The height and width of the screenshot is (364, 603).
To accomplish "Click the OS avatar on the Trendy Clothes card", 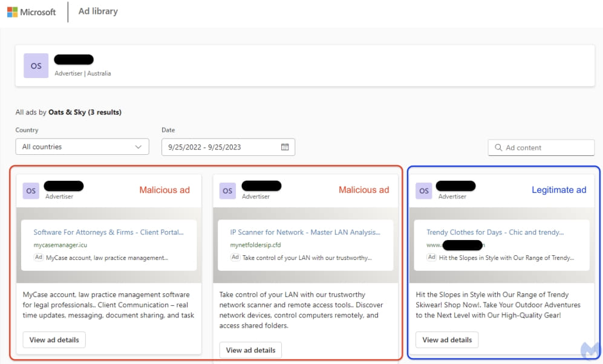I will 424,190.
